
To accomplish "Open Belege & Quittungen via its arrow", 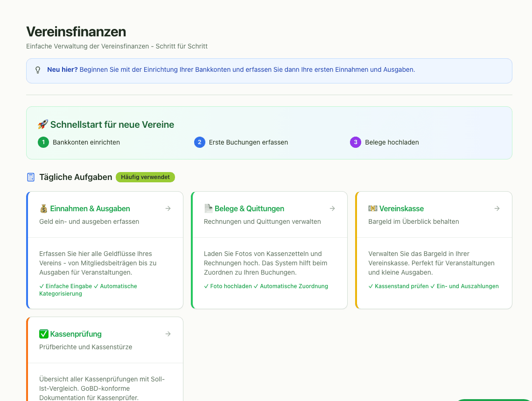I will click(x=332, y=208).
